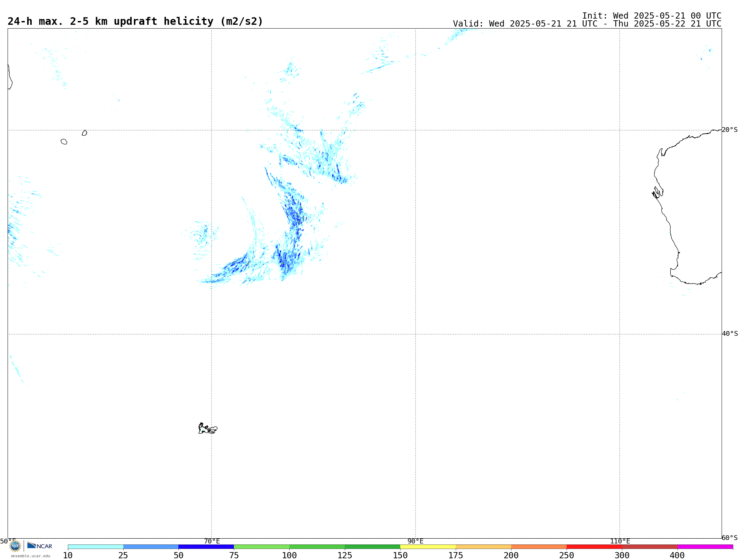This screenshot has height=560, width=744.
Task: Click the colorbar tick label 10
Action: (x=68, y=556)
